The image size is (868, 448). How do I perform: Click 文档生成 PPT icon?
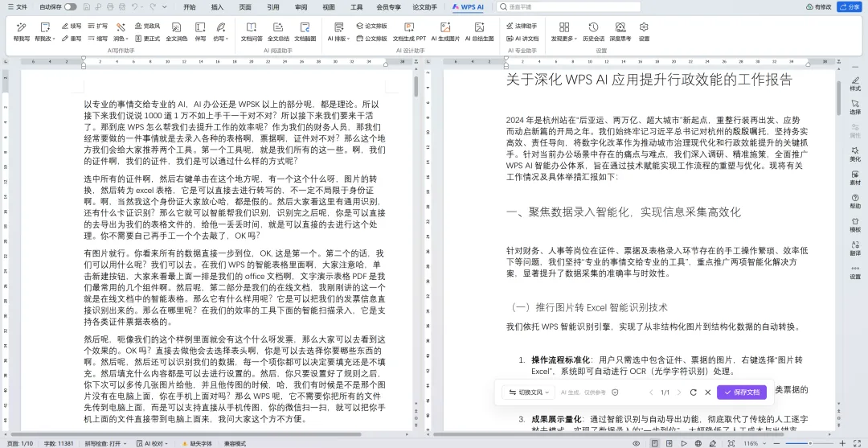click(x=409, y=31)
